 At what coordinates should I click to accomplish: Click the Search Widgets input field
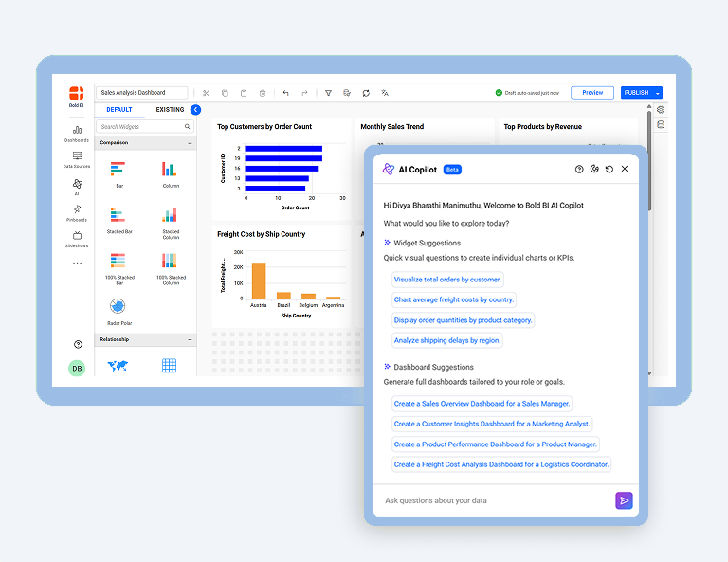tap(145, 127)
